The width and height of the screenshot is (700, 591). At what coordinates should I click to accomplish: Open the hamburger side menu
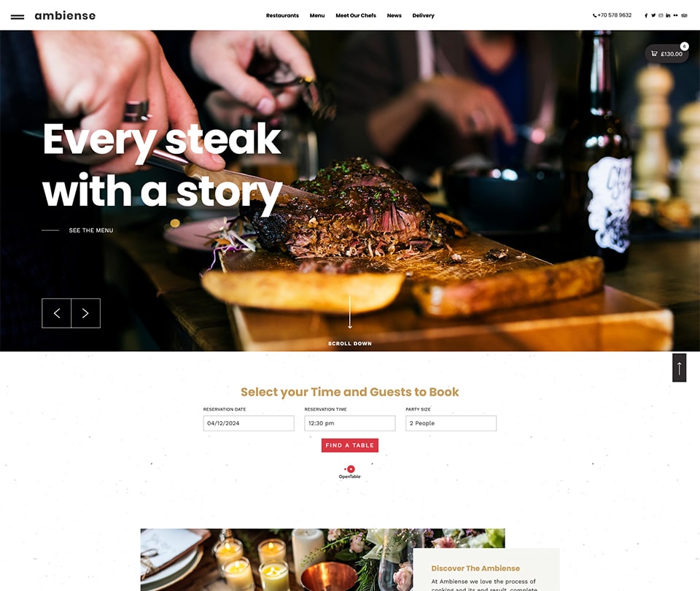coord(17,17)
